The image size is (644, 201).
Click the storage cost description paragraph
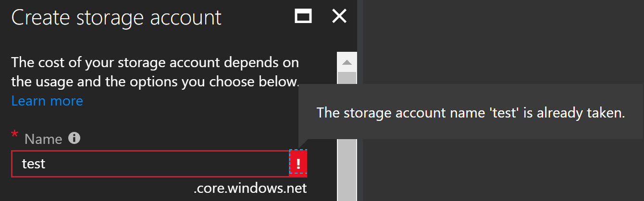tap(155, 72)
